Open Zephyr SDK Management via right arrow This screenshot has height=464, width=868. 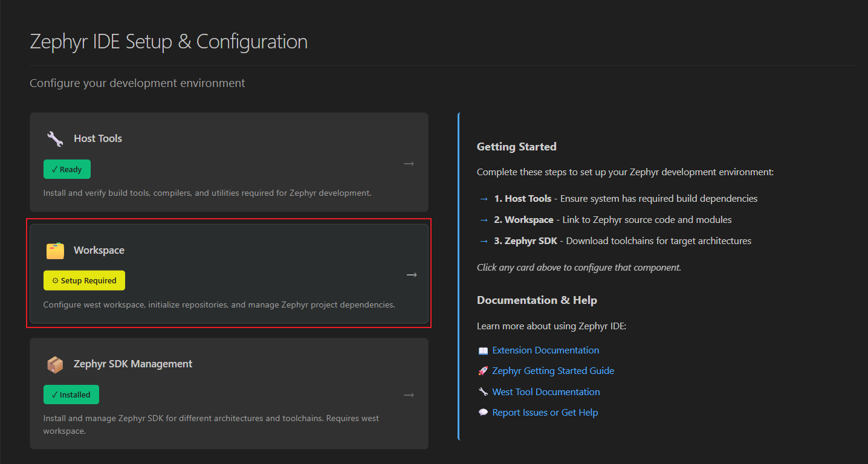(409, 395)
